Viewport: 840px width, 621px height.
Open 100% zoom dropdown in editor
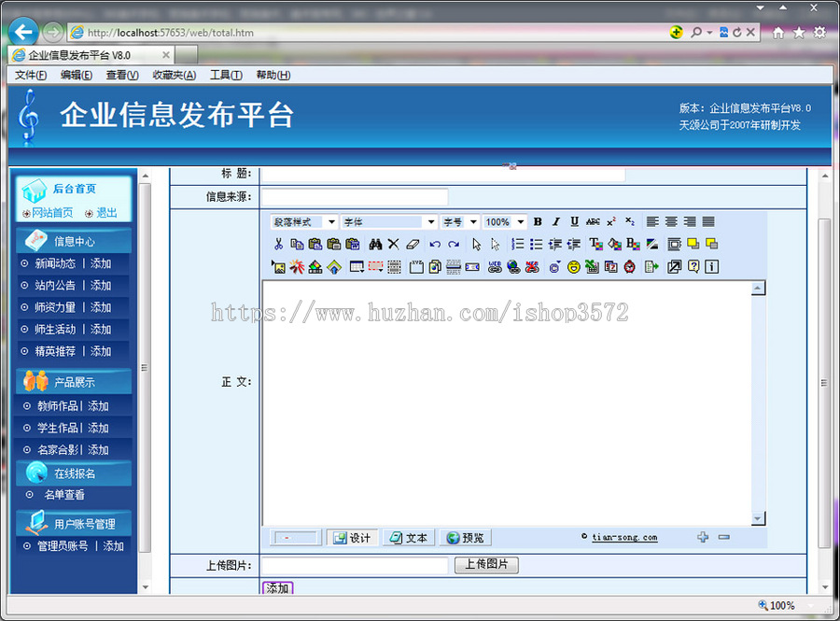(504, 222)
